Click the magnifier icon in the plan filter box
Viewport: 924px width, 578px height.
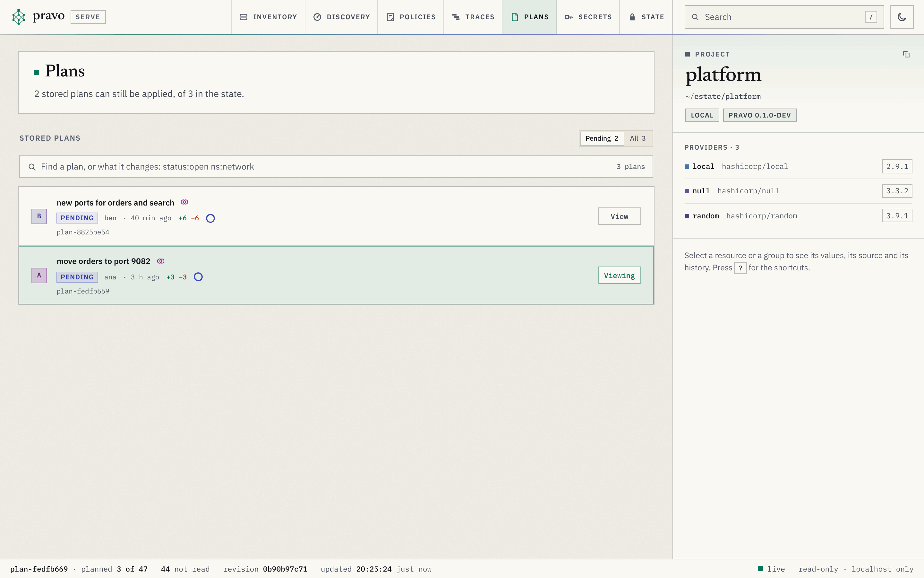(32, 167)
